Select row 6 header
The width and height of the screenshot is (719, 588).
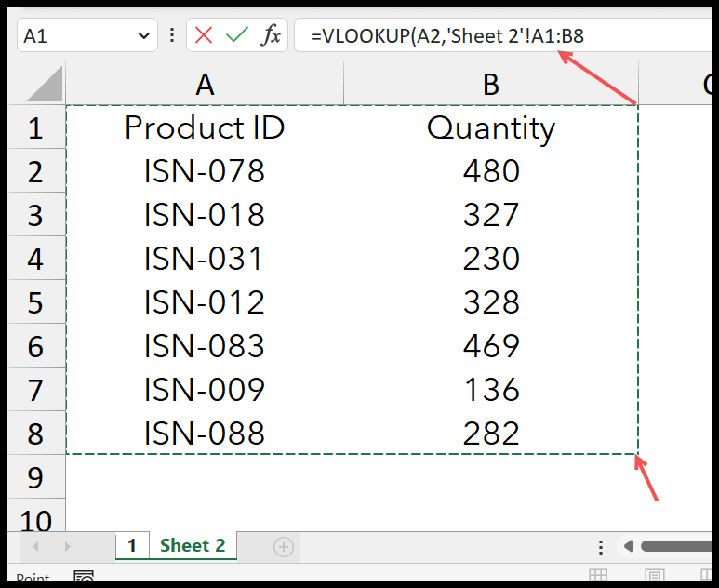coord(35,345)
